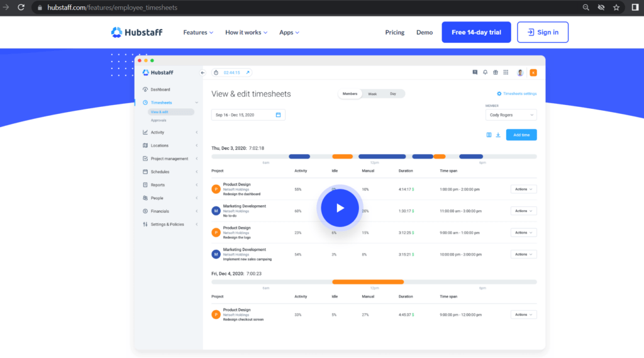Open People in the sidebar

click(153, 198)
